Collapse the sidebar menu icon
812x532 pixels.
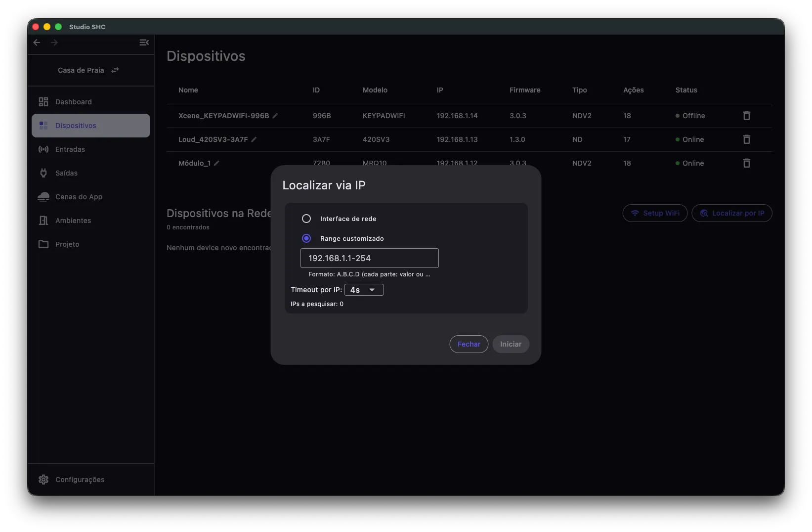[x=144, y=43]
